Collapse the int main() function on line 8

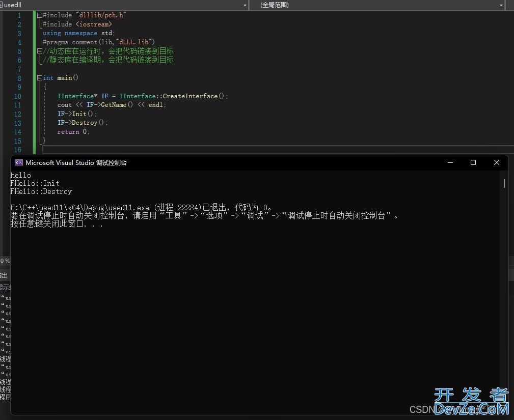click(39, 78)
